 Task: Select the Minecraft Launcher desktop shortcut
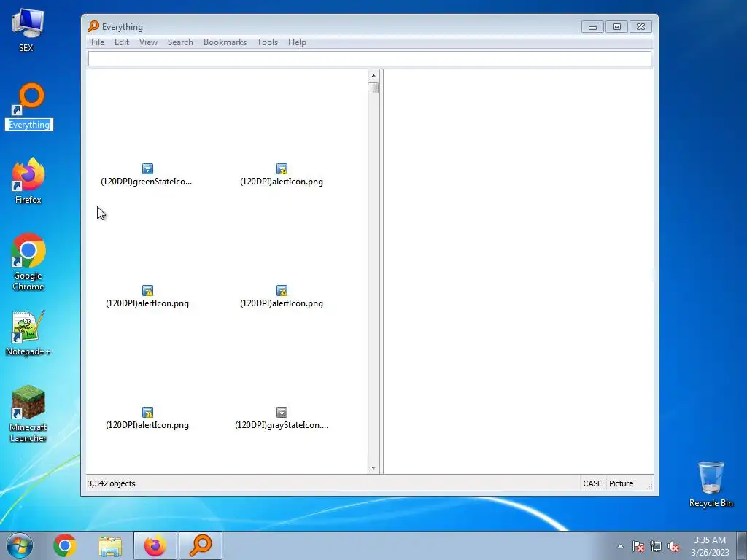[x=28, y=414]
